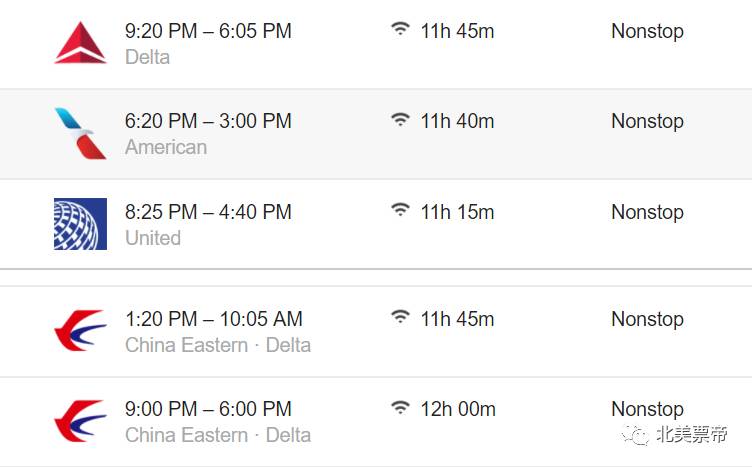Select the 8:25 PM – 4:40 PM flight
This screenshot has height=467, width=752.
pyautogui.click(x=376, y=224)
